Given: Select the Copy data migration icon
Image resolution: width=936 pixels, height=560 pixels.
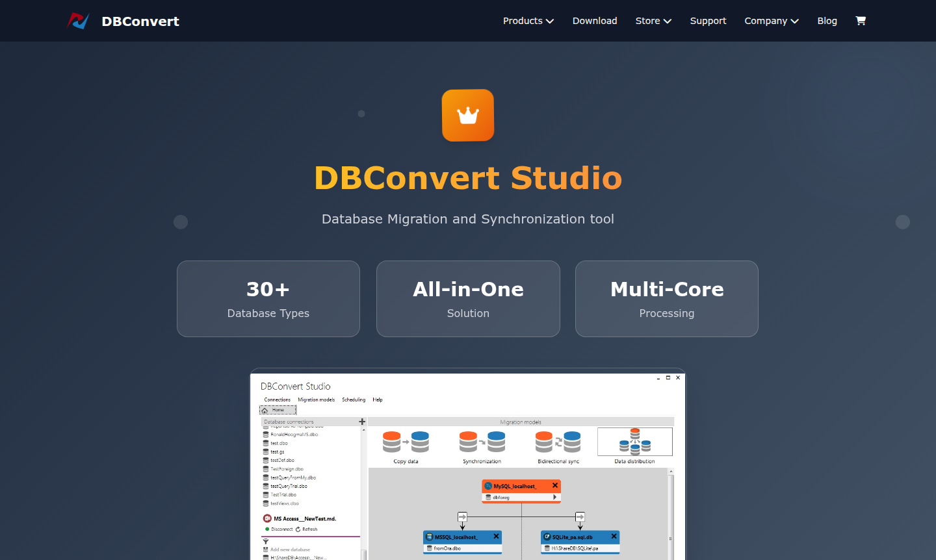Looking at the screenshot, I should 406,442.
